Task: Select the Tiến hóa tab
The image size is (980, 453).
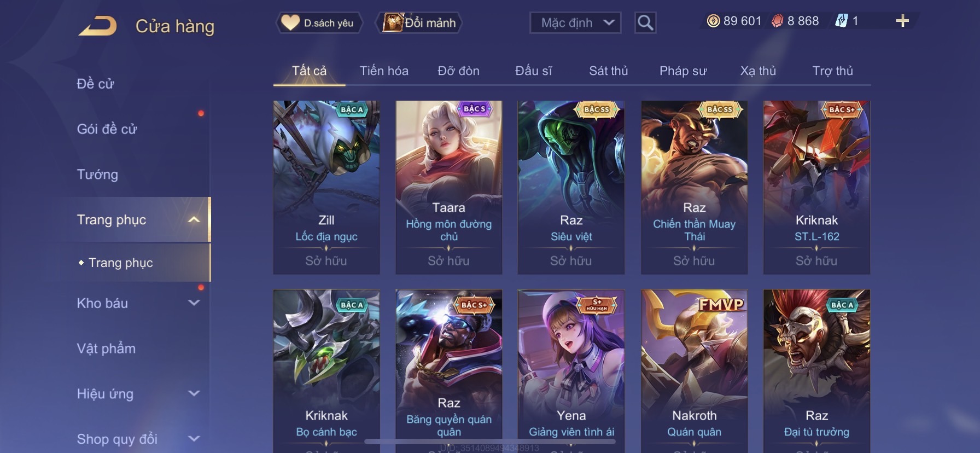Action: pos(384,71)
